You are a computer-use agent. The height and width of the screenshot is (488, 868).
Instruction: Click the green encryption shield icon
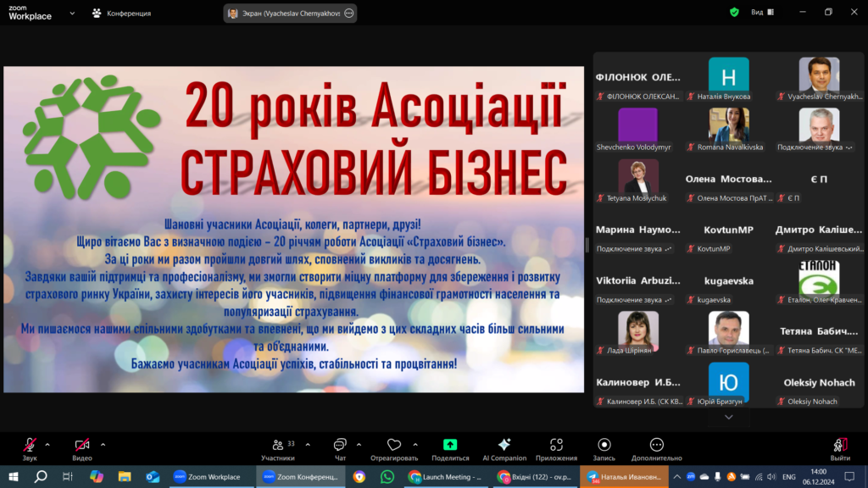(x=734, y=12)
